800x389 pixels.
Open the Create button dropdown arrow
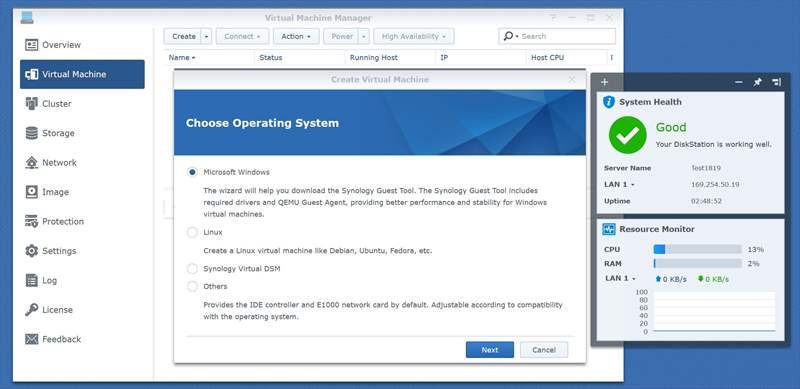pyautogui.click(x=206, y=37)
